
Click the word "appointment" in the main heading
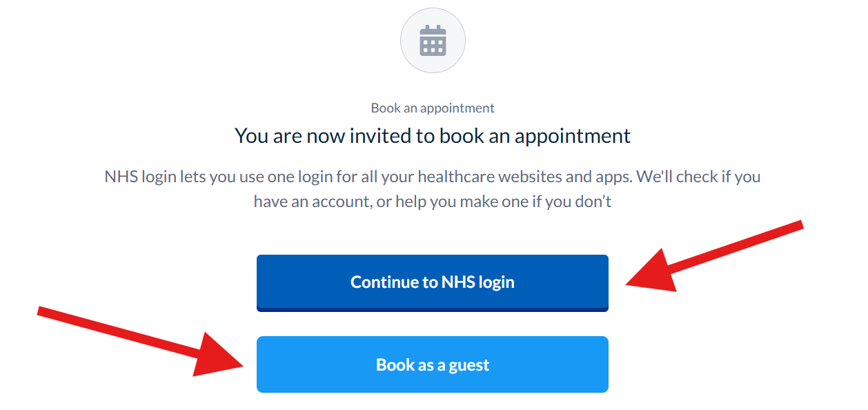pyautogui.click(x=571, y=135)
